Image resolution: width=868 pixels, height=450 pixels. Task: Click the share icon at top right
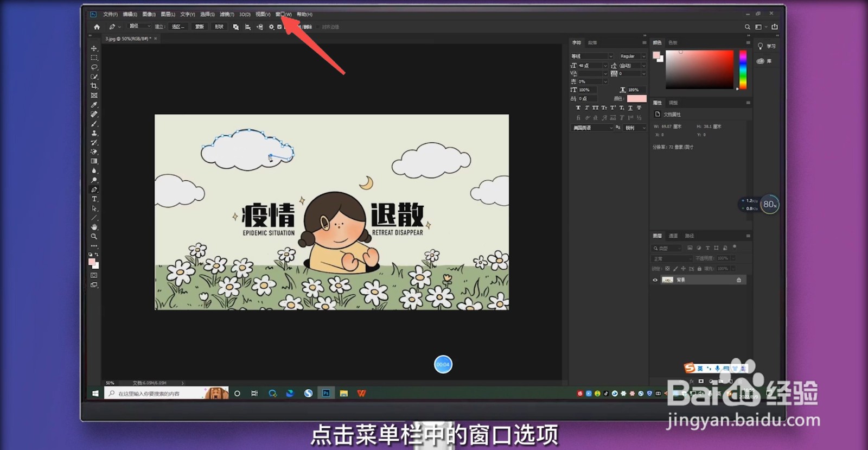pos(775,27)
